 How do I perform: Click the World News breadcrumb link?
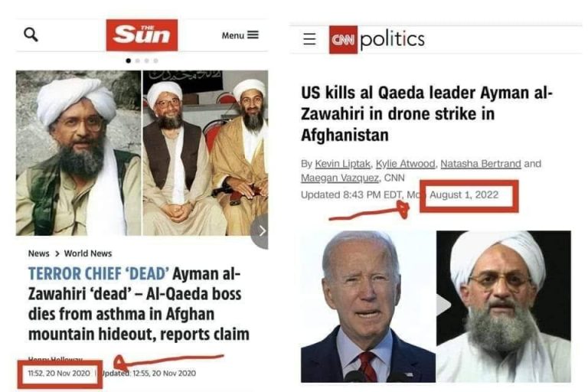(88, 253)
